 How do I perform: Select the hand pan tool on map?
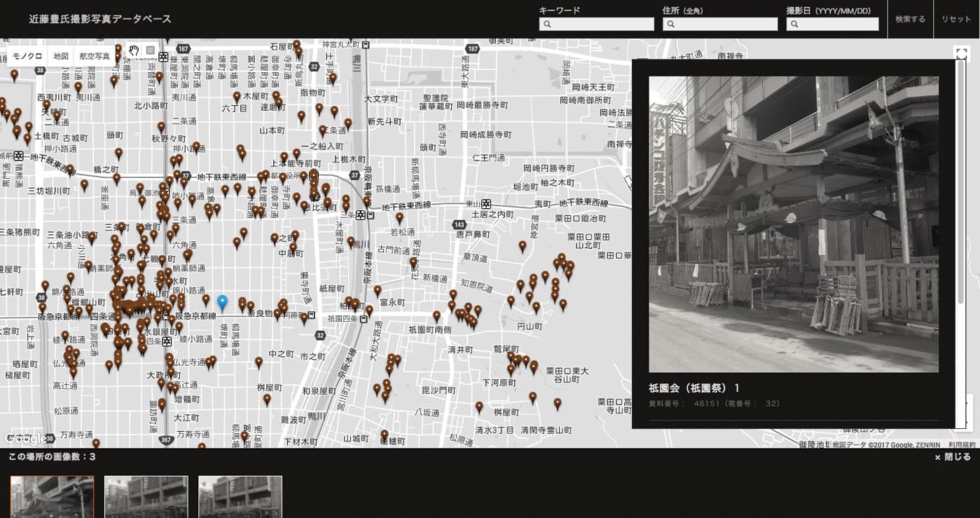point(134,50)
